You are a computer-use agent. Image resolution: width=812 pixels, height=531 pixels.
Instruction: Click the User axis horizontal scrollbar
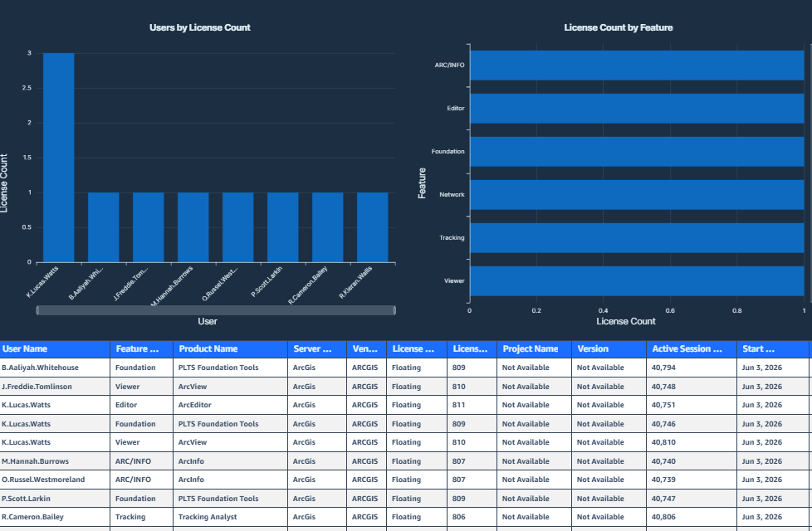pos(215,310)
